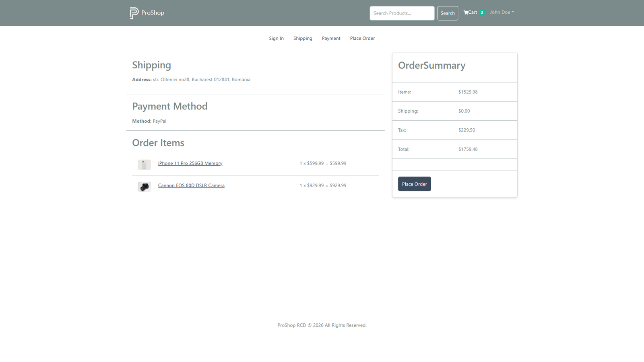Viewport: 644px width, 362px height.
Task: Click the Payment Method heading
Action: (x=170, y=106)
